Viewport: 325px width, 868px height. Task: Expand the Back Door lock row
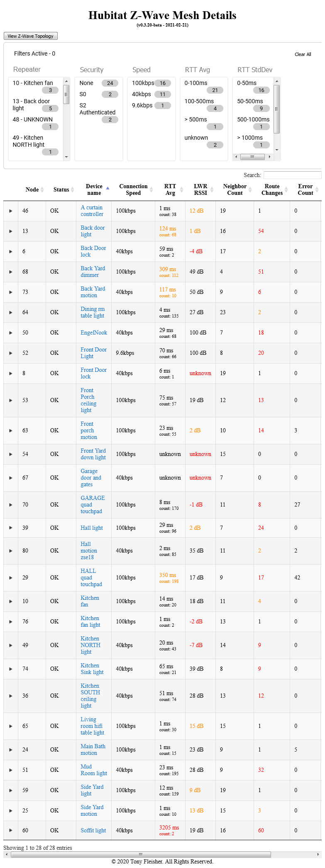coord(11,252)
